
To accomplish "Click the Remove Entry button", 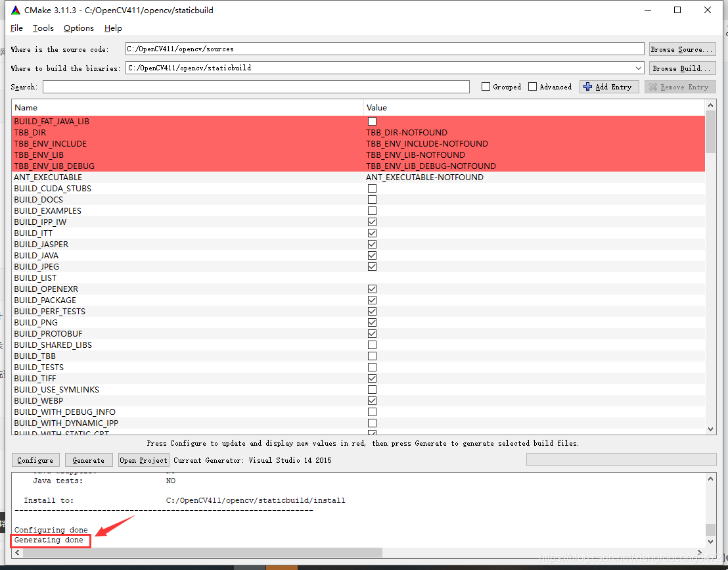I will [680, 87].
